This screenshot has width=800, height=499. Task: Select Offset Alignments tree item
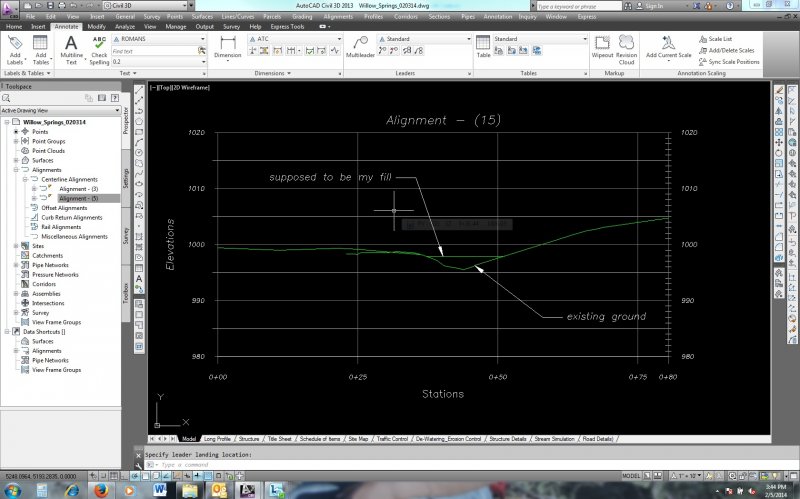[x=64, y=208]
